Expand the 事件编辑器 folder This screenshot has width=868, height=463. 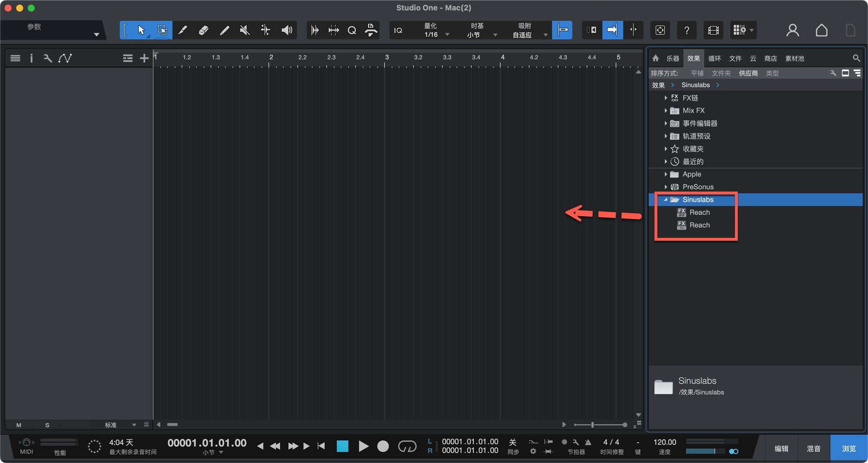point(666,123)
